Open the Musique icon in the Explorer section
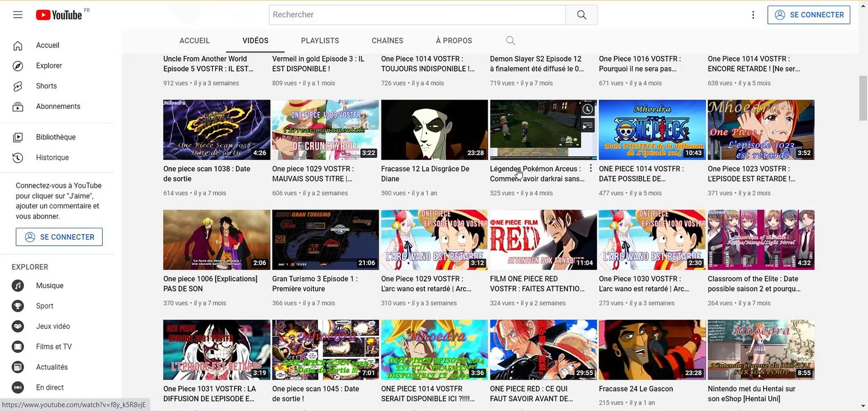This screenshot has width=868, height=411. point(18,285)
